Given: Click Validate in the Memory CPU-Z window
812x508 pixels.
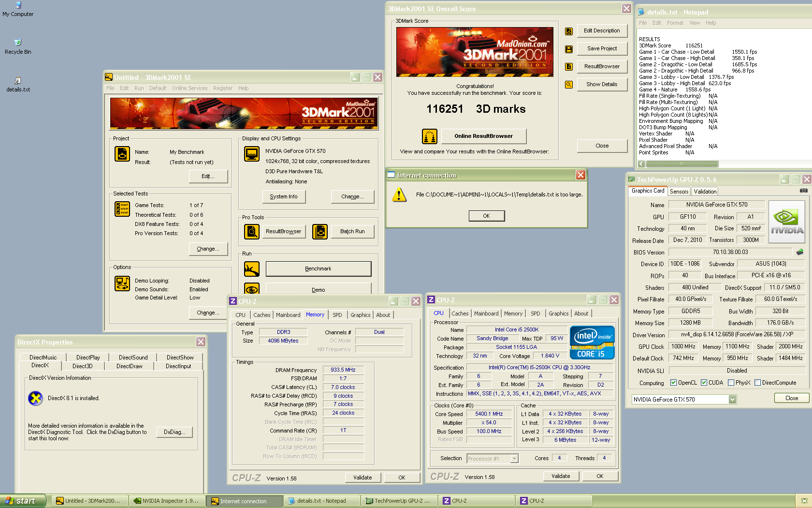Looking at the screenshot, I should pos(362,478).
